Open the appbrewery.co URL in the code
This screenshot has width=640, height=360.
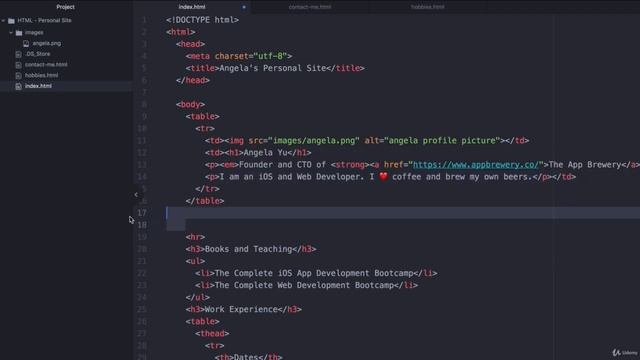tap(476, 164)
